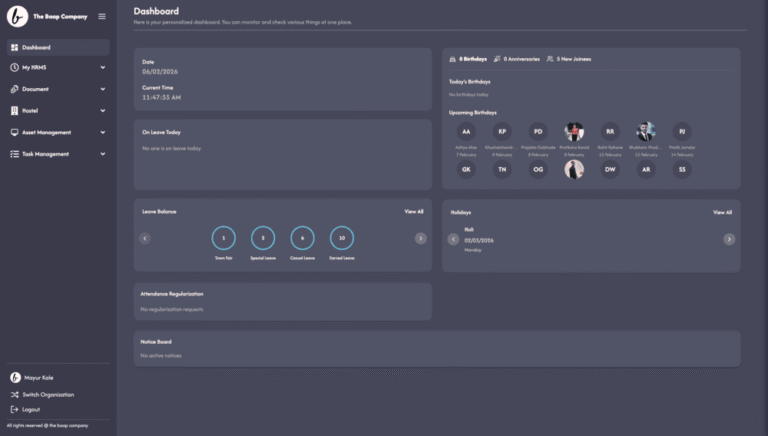Show the 5 New Joinees tab
The height and width of the screenshot is (436, 768).
click(x=570, y=59)
